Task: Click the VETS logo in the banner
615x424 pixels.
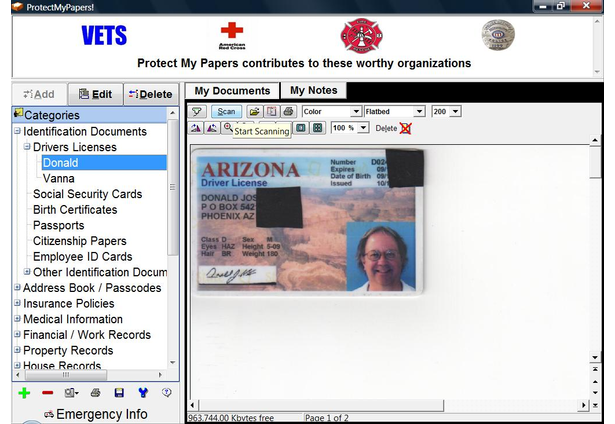Action: [x=104, y=36]
